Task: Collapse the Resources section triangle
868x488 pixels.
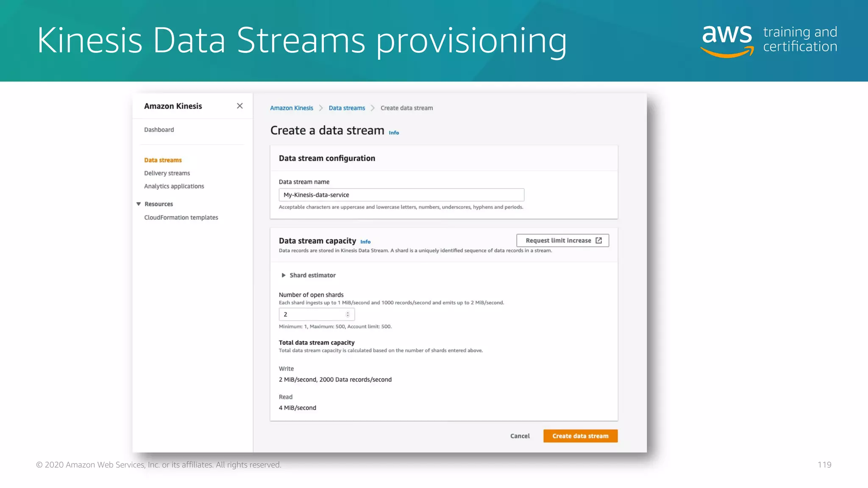Action: coord(139,204)
